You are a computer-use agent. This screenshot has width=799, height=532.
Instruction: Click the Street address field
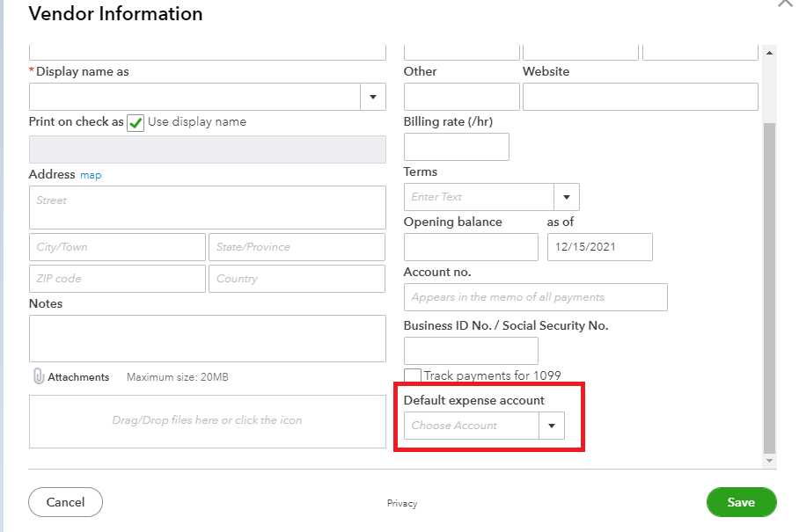click(207, 208)
